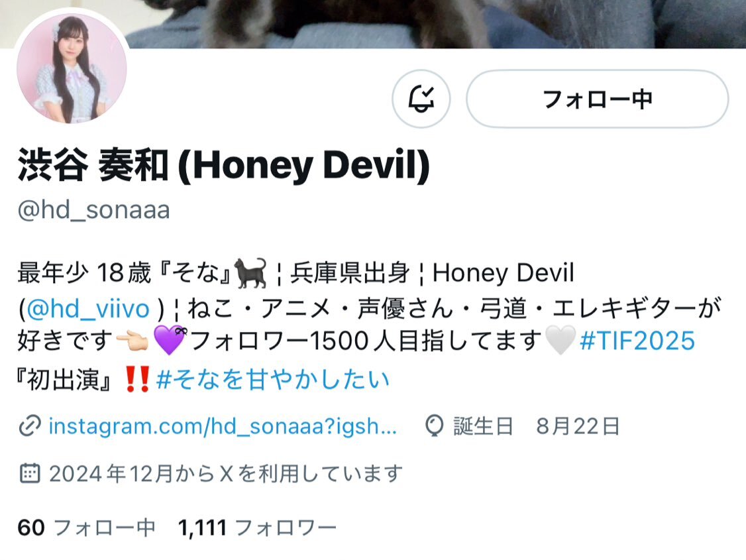Click the white heart emoji in bio

560,341
